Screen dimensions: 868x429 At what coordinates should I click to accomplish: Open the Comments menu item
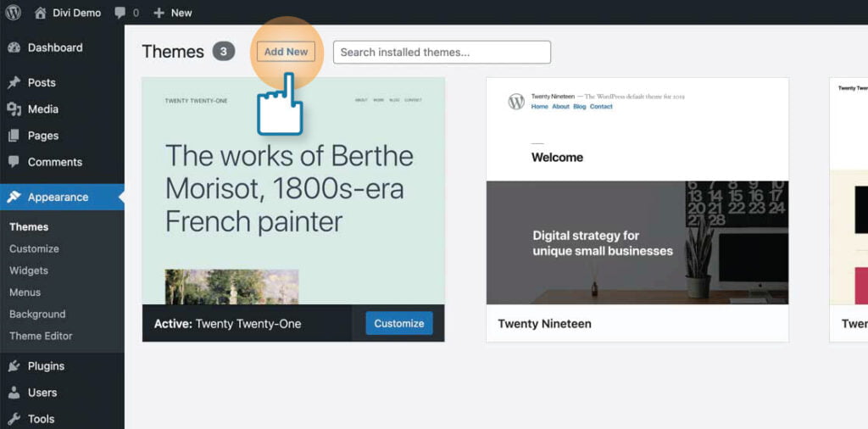click(55, 162)
